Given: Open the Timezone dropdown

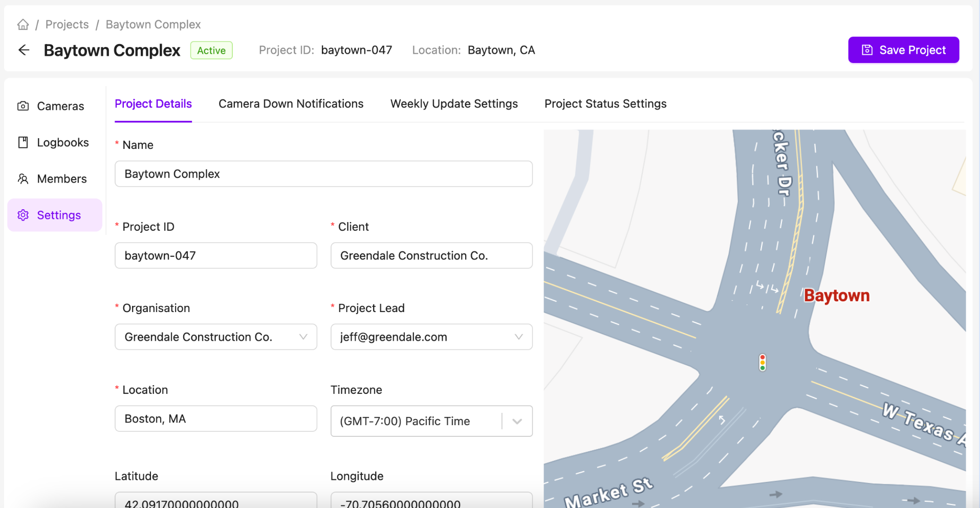Looking at the screenshot, I should pyautogui.click(x=517, y=421).
